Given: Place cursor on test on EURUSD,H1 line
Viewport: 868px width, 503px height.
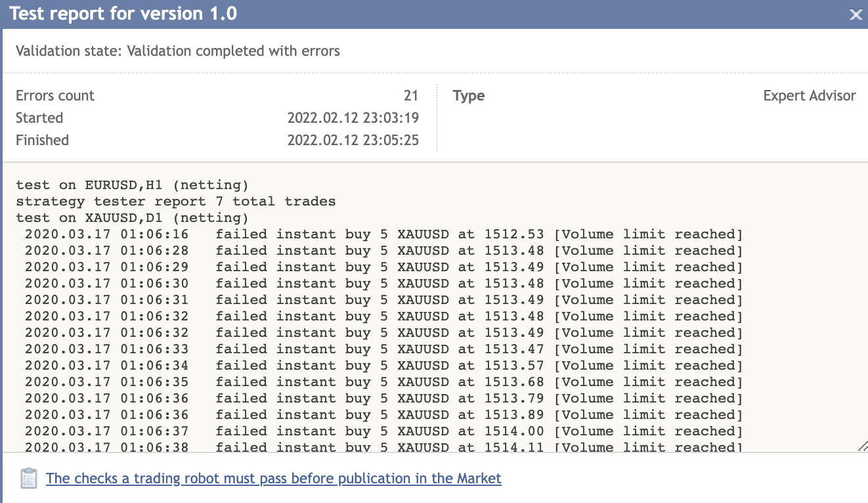Looking at the screenshot, I should tap(132, 185).
